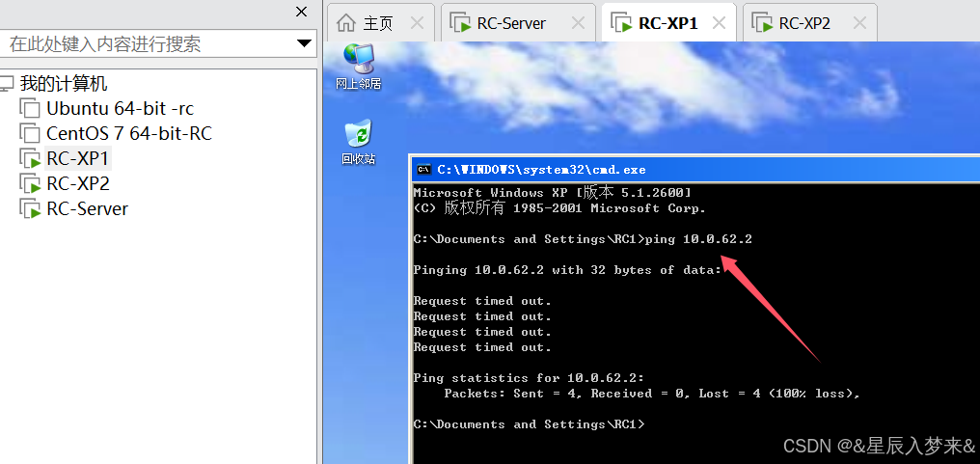The height and width of the screenshot is (464, 980).
Task: Click the running VM icon beside RC-Server in library
Action: click(29, 208)
